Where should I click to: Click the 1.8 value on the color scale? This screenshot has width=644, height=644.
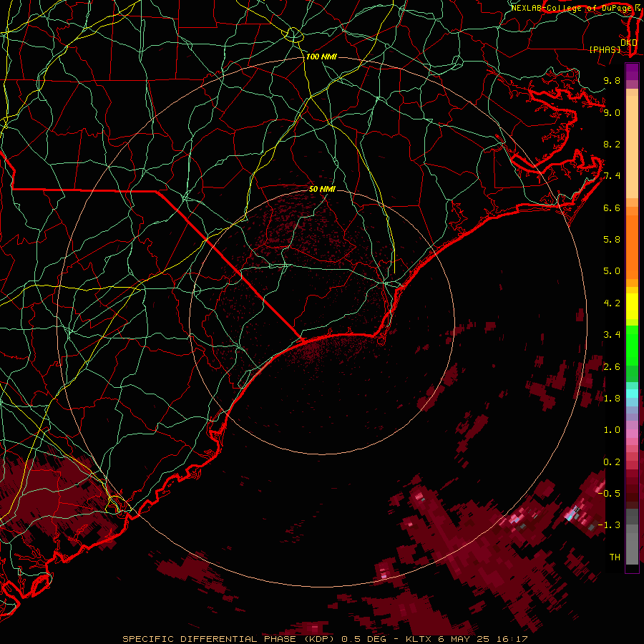click(612, 399)
